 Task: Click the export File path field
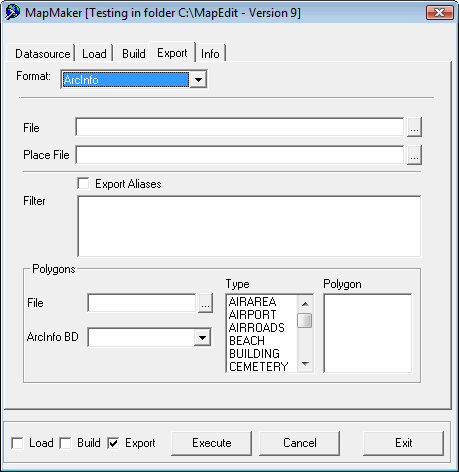240,127
